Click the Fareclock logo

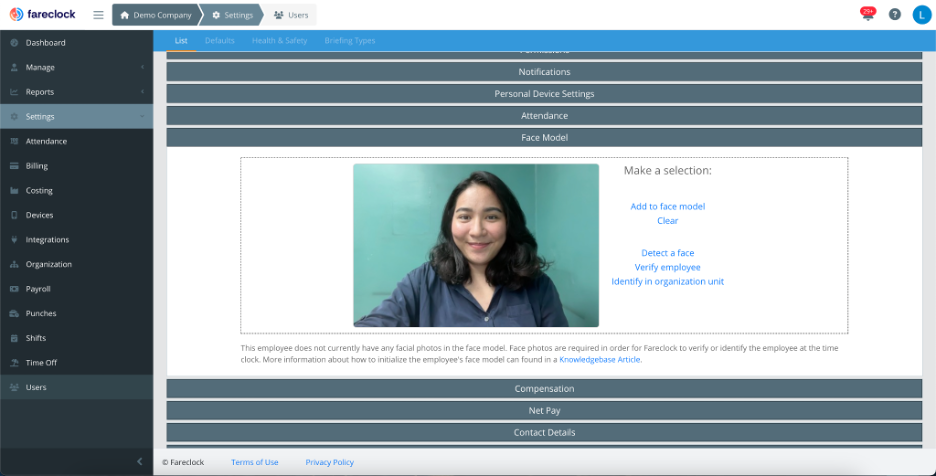pyautogui.click(x=42, y=14)
